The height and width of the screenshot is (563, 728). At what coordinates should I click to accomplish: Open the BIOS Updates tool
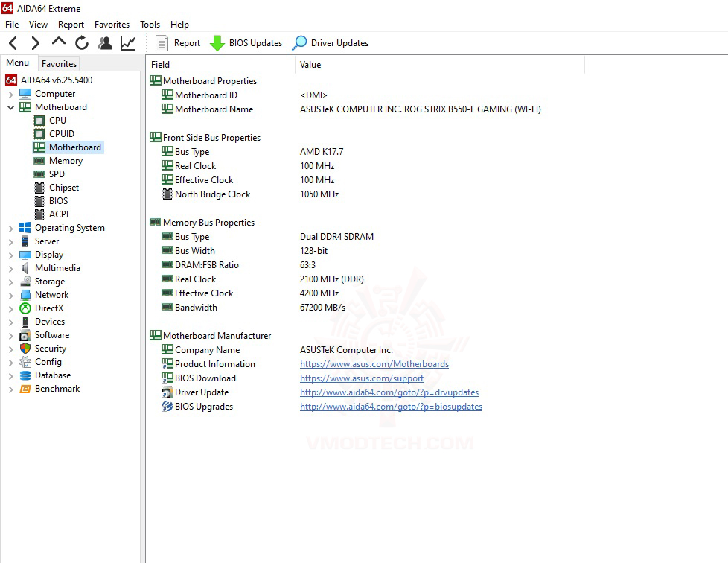(x=246, y=42)
